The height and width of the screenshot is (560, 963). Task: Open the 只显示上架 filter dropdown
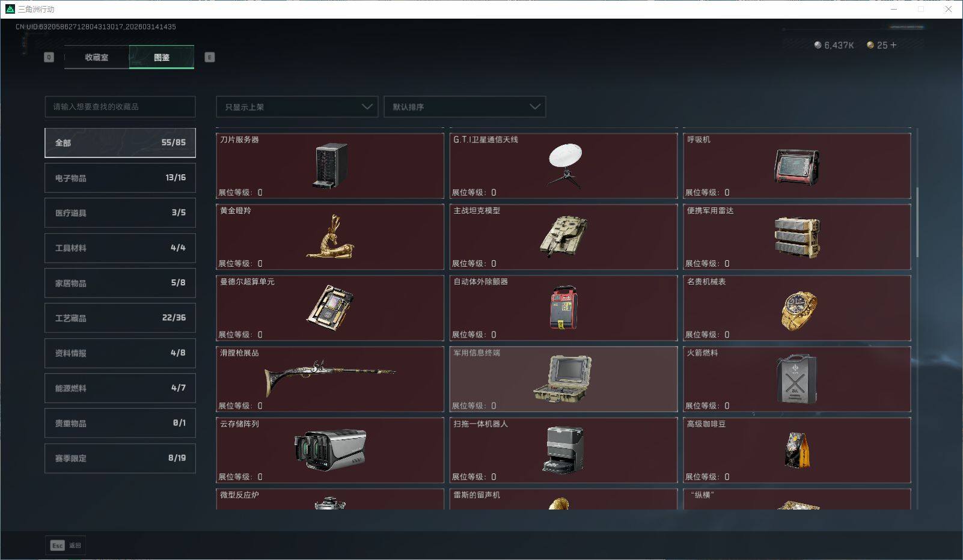tap(296, 106)
